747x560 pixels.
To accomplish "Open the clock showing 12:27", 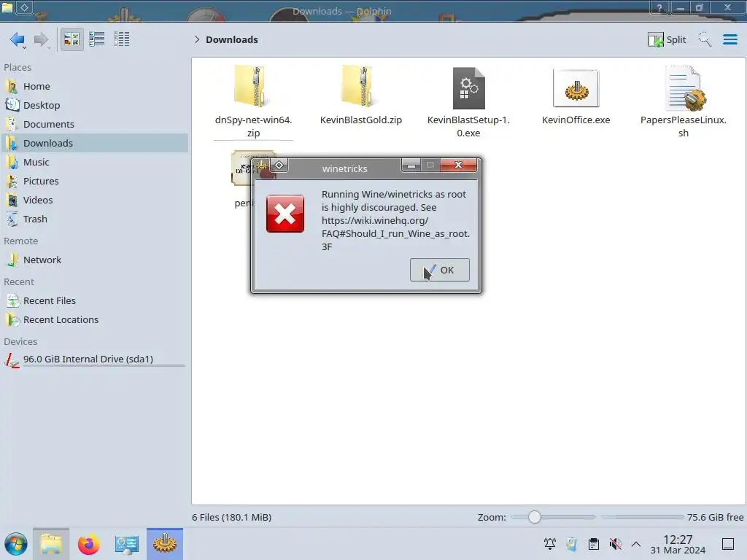I will (678, 544).
